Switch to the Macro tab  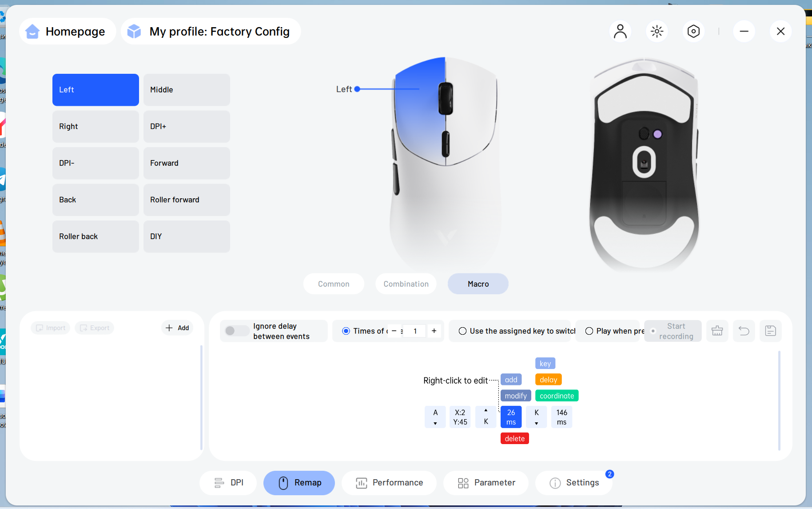[x=478, y=284]
